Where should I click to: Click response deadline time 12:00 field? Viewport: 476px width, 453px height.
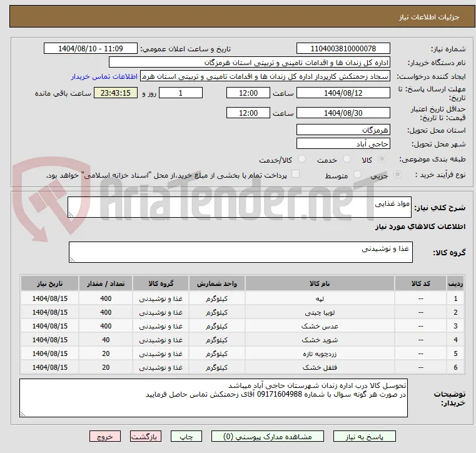[x=248, y=93]
